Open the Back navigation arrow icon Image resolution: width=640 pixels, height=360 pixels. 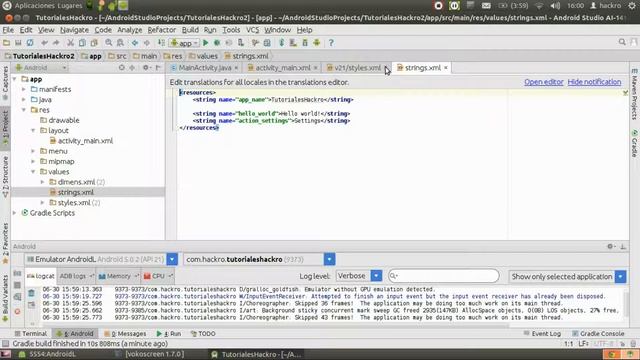(x=135, y=42)
